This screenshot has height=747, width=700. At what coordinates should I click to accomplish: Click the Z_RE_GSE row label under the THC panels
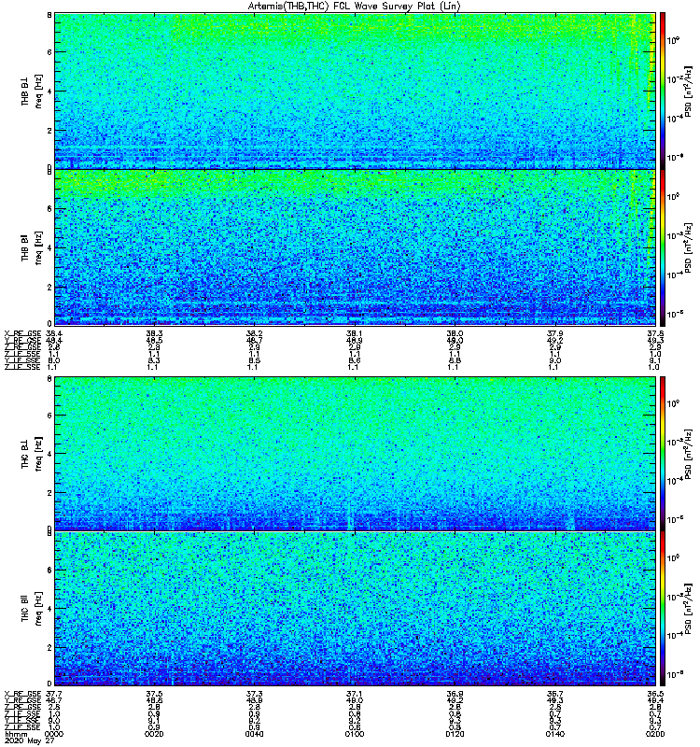[x=22, y=707]
